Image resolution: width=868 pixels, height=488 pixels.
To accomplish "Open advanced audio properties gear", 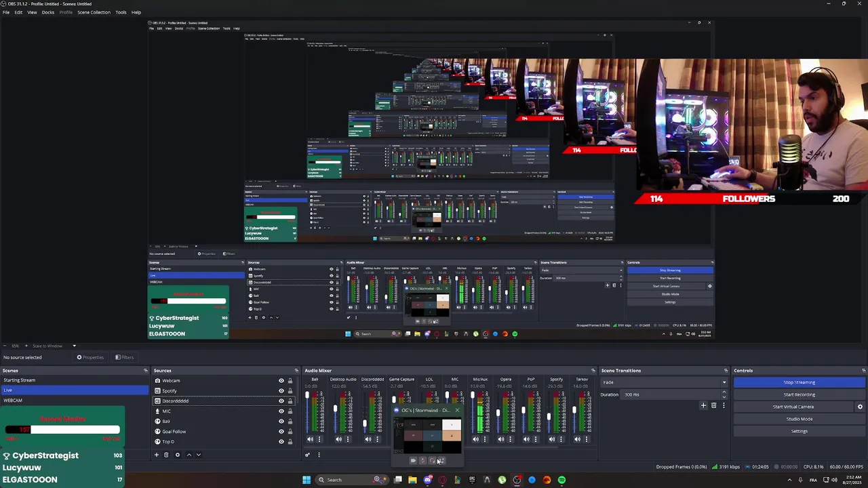I will [308, 455].
